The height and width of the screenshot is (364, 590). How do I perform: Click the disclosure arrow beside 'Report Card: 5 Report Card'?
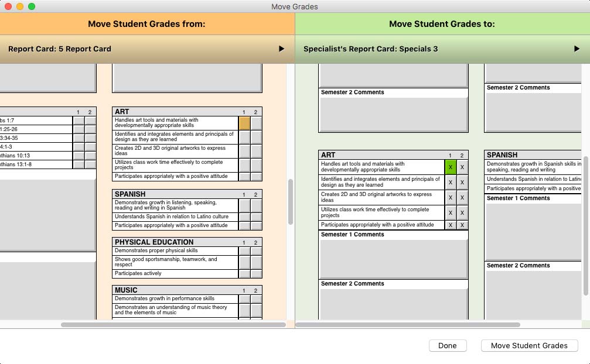click(x=282, y=49)
